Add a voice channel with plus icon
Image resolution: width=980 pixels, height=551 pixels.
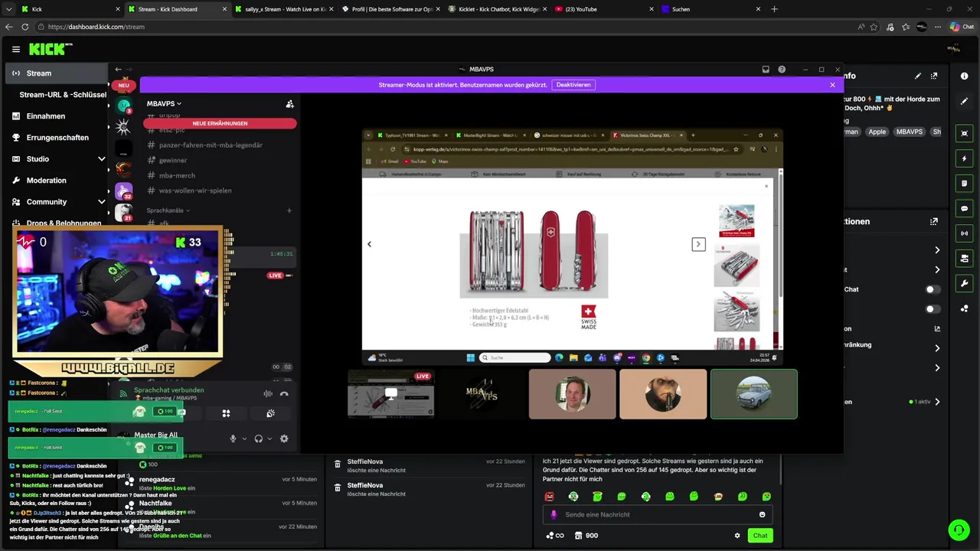click(289, 210)
